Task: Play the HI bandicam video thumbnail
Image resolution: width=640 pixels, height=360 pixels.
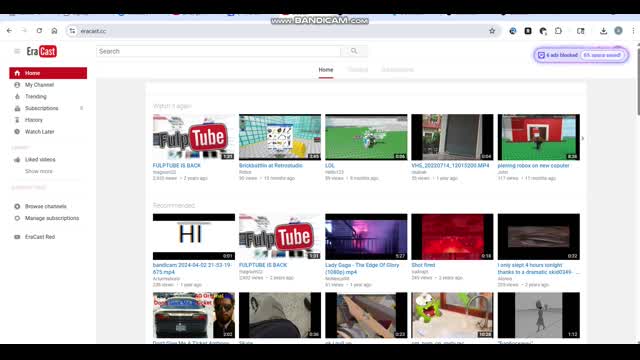Action: (194, 237)
